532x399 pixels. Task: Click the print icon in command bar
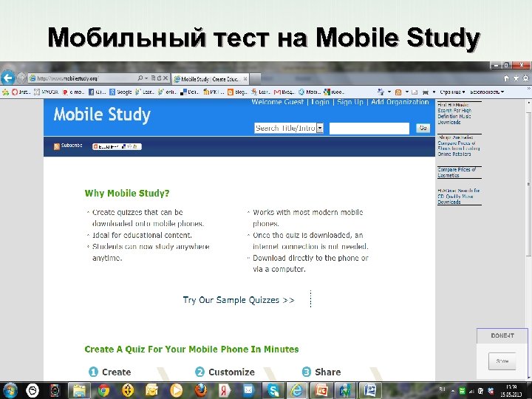pos(426,92)
